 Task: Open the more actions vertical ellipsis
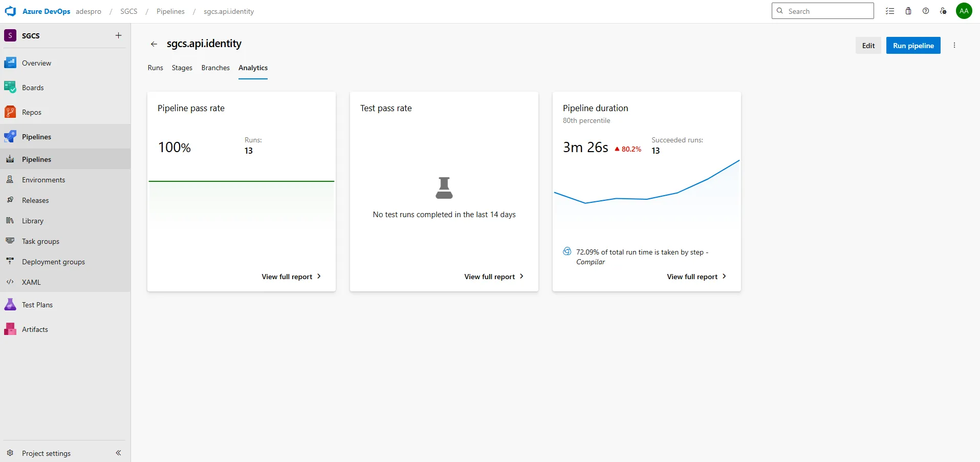(x=954, y=45)
